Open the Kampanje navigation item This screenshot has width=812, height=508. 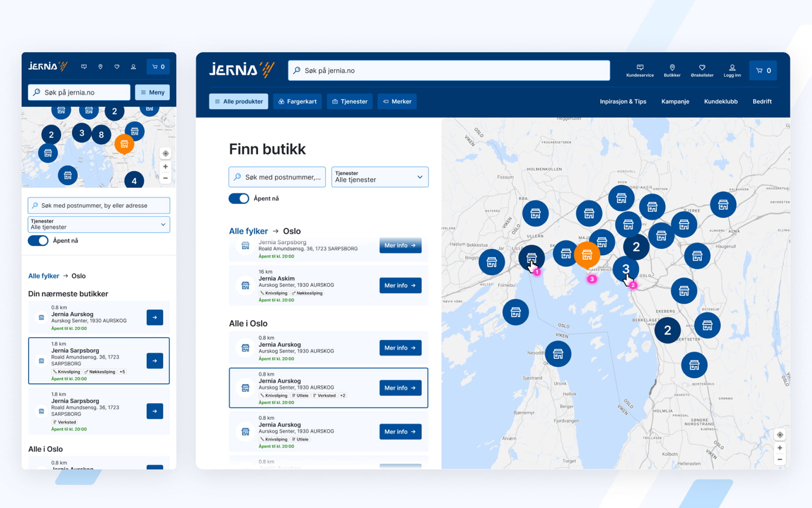pyautogui.click(x=675, y=101)
